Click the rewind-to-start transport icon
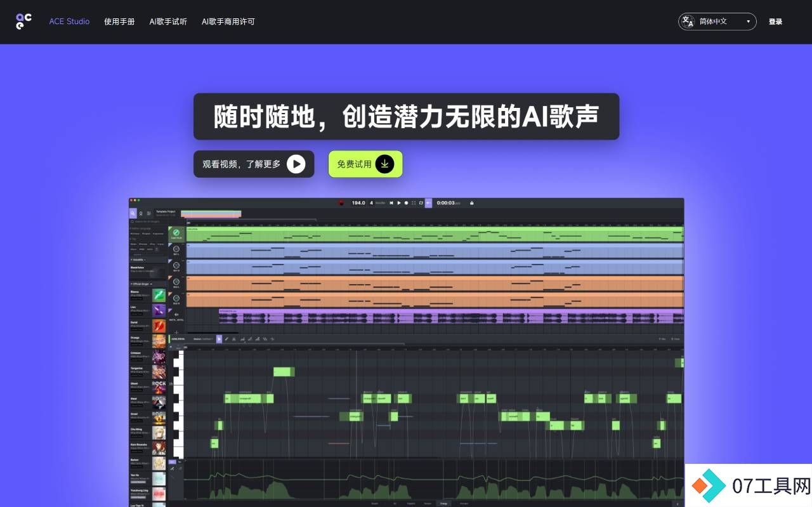 pos(391,202)
